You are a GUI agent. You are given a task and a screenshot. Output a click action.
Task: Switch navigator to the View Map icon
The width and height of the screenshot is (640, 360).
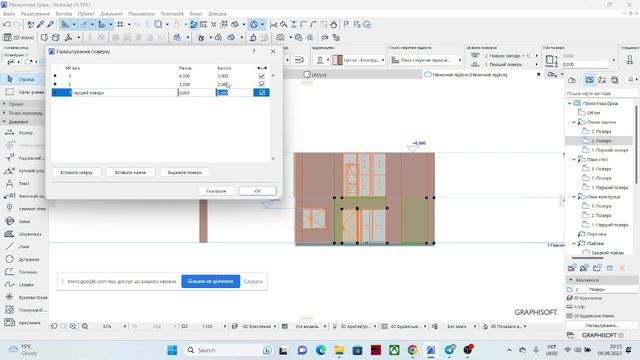(x=589, y=80)
